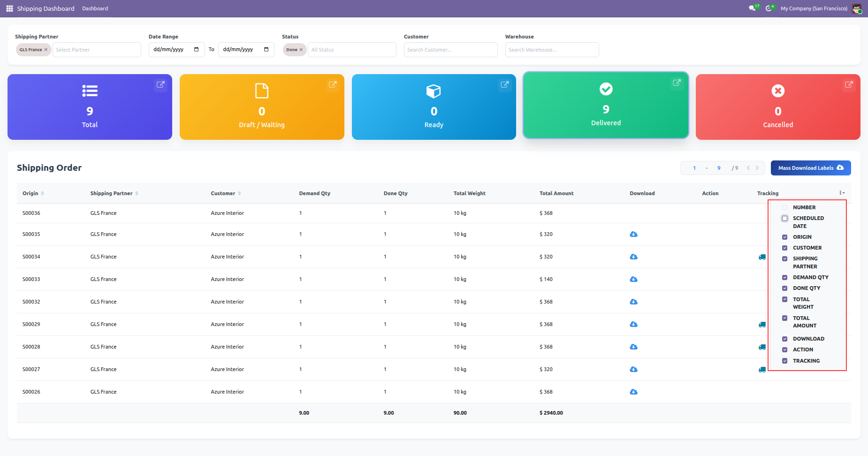Remove the GLS France filter tag
This screenshot has height=456, width=868.
(46, 50)
